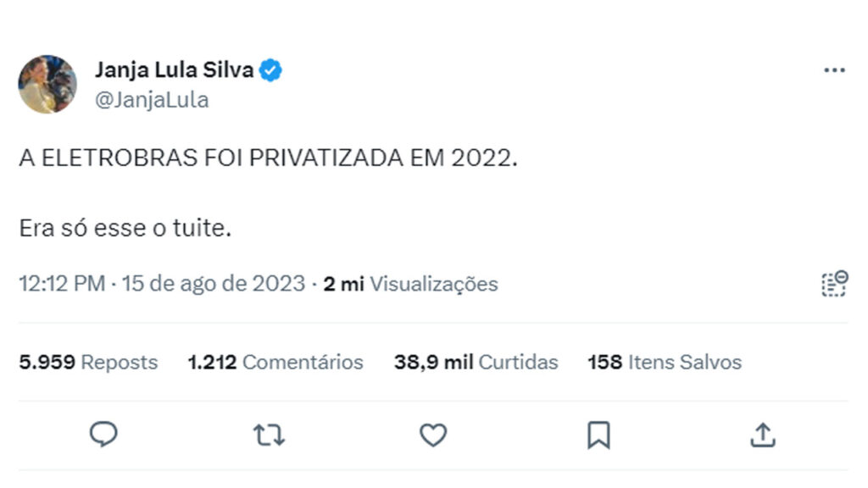This screenshot has height=488, width=868.
Task: Open the three-dot more options menu
Action: (834, 70)
